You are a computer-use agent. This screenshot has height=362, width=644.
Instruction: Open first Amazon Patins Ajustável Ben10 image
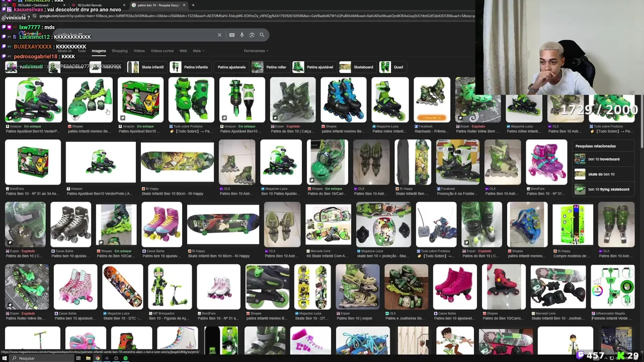coord(33,100)
